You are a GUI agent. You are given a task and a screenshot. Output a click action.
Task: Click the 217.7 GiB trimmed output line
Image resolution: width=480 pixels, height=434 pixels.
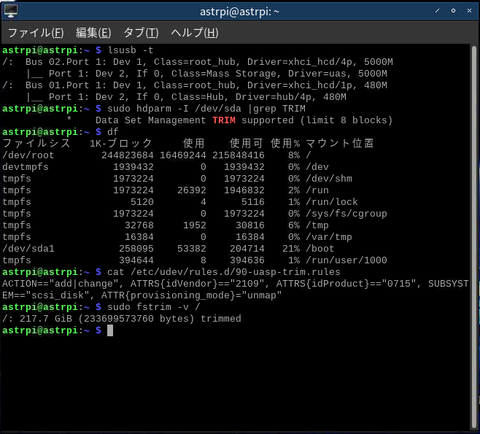122,319
